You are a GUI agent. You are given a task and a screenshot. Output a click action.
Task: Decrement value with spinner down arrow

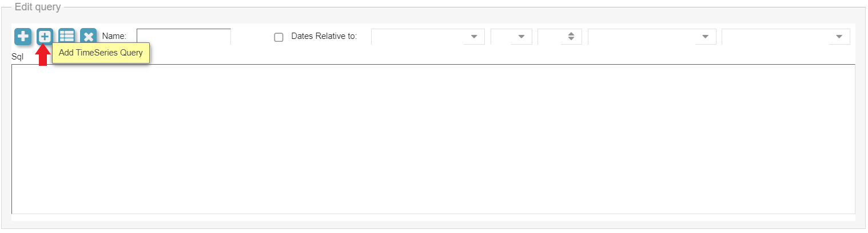[571, 40]
